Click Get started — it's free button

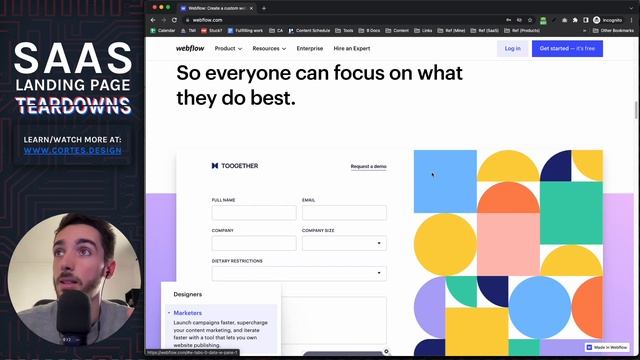point(567,49)
